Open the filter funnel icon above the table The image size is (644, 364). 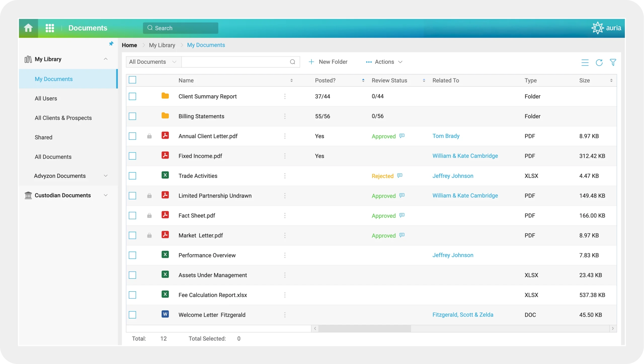click(x=613, y=62)
